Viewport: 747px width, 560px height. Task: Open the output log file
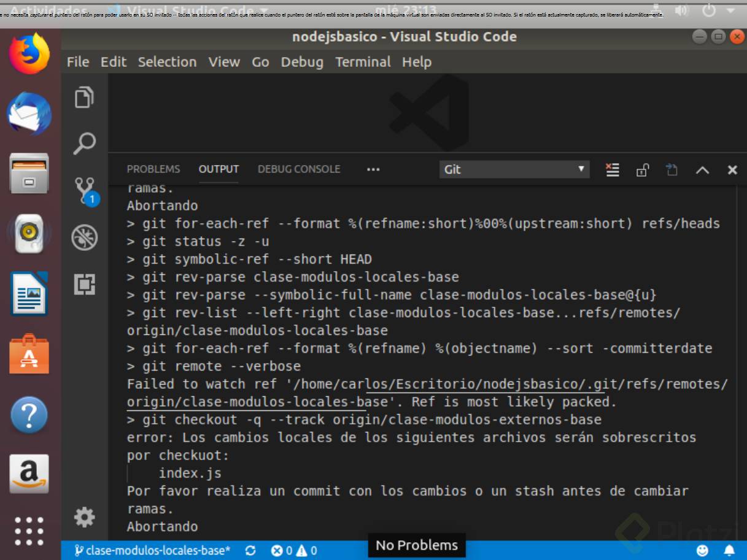pos(672,170)
